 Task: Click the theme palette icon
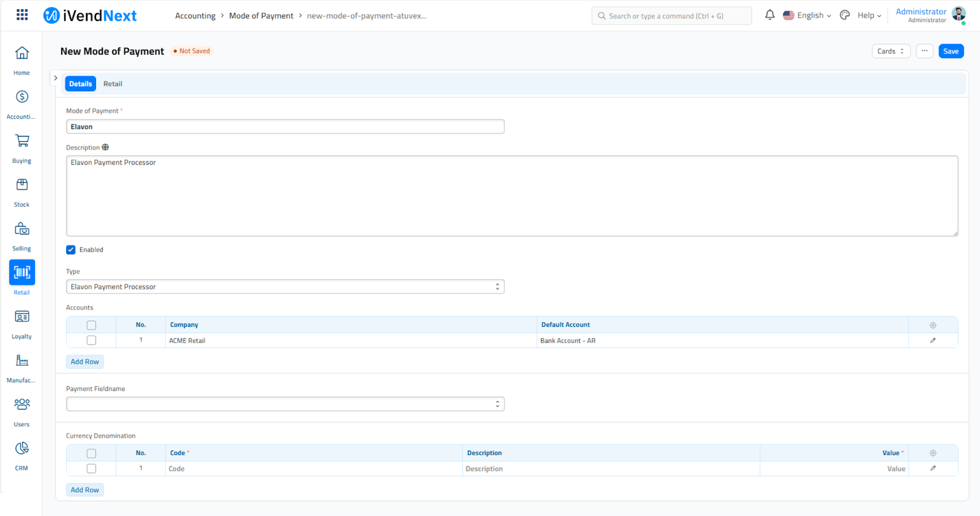pos(845,15)
